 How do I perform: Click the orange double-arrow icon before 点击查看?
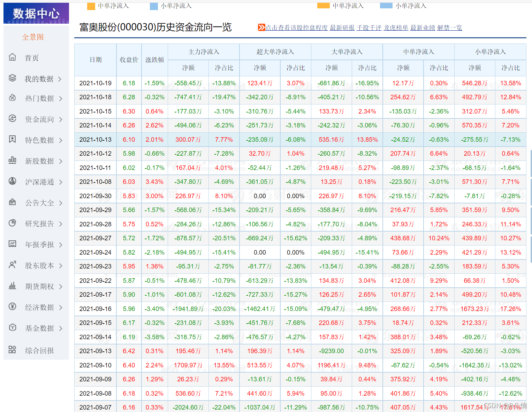261,27
